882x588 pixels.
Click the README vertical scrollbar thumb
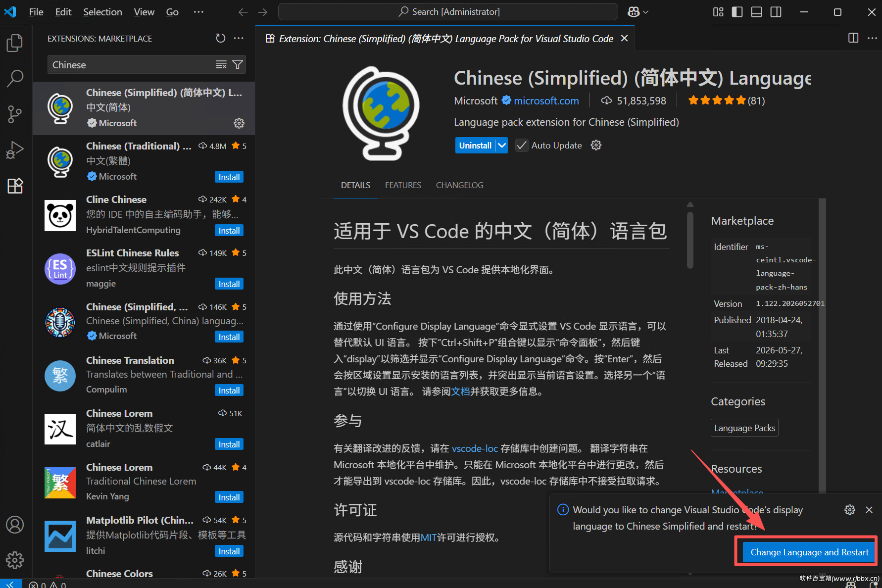690,241
